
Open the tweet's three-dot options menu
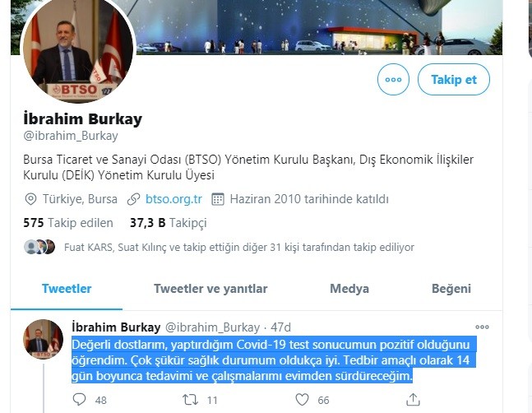point(482,327)
